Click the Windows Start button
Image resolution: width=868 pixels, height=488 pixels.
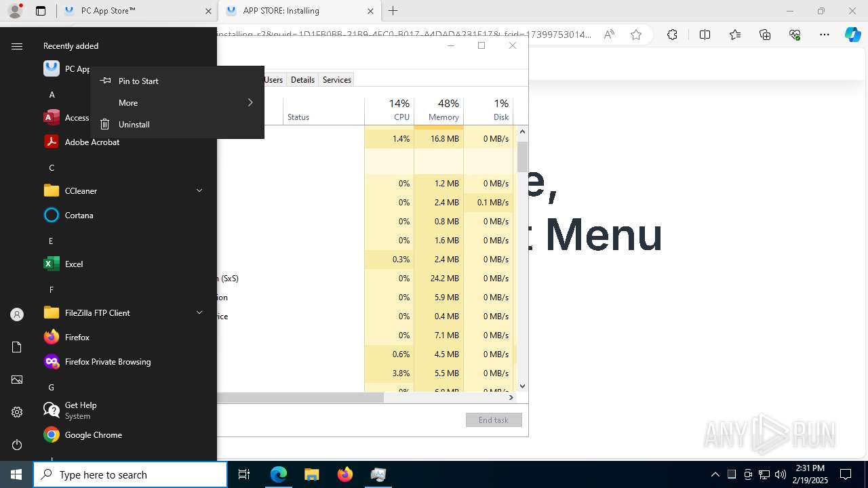[x=16, y=474]
